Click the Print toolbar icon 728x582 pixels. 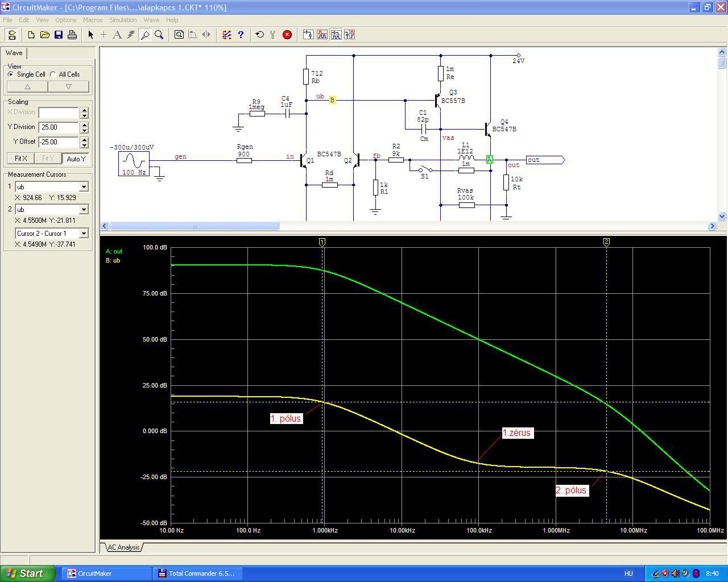point(72,35)
